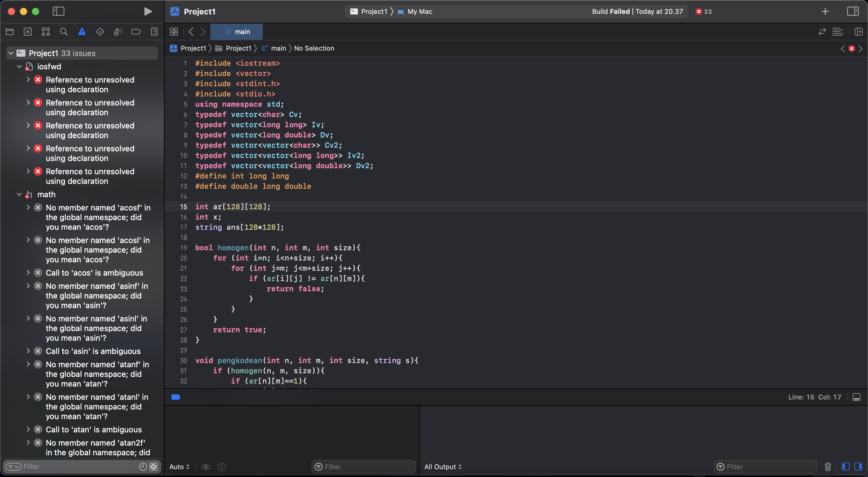
Task: Open the Find navigator magnifier icon
Action: pos(64,32)
